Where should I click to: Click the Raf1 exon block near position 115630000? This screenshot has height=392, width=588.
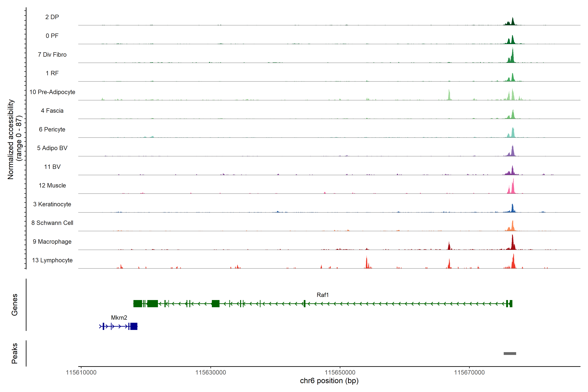(x=215, y=303)
